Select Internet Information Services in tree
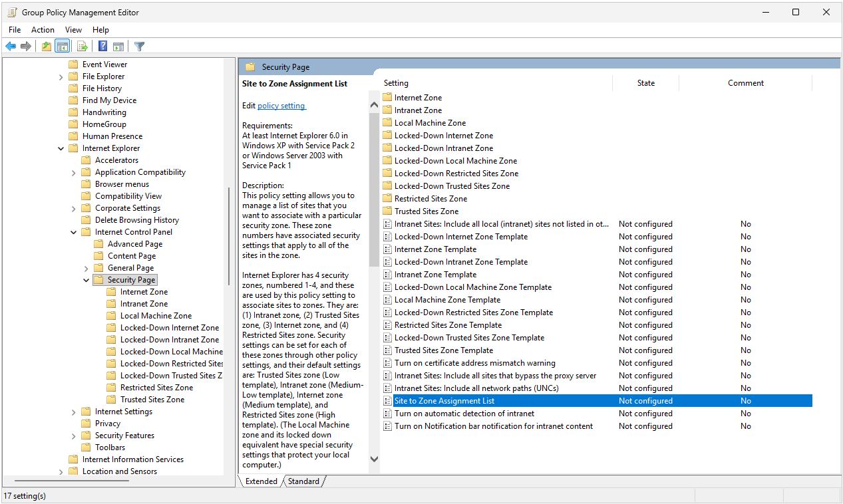843x504 pixels. [133, 459]
